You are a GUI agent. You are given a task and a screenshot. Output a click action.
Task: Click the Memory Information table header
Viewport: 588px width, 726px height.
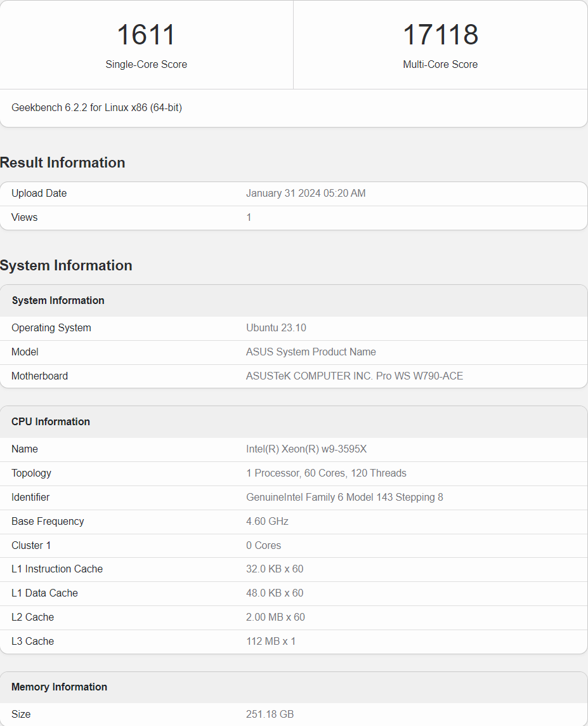[59, 687]
